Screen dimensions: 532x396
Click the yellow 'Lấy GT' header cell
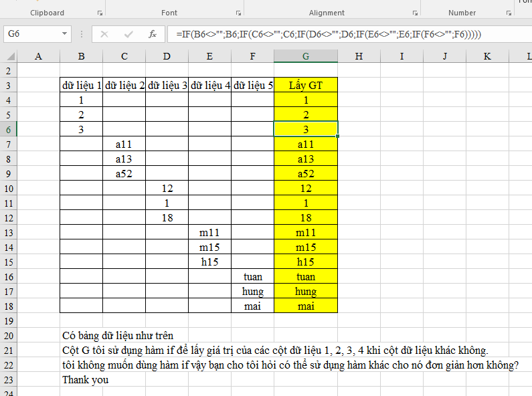tap(306, 85)
